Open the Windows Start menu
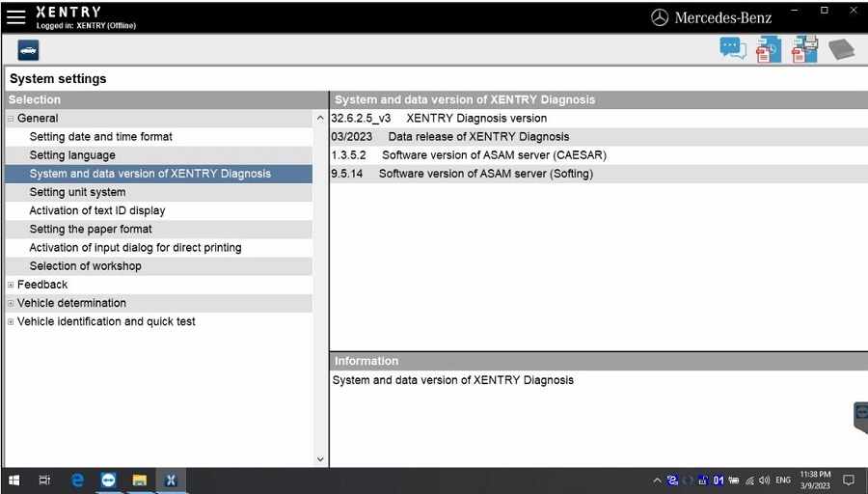Viewport: 868px width, 494px height. click(x=14, y=480)
